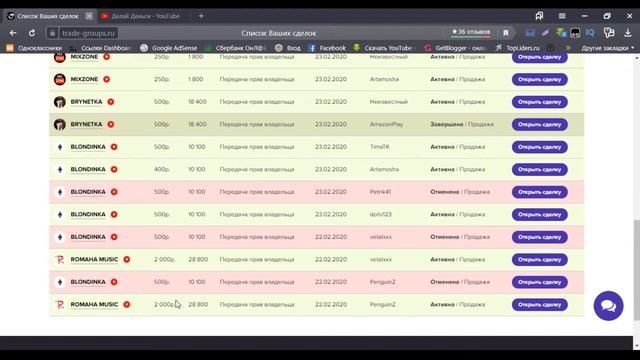Open the 36 отзывов site rating badge
The width and height of the screenshot is (640, 360).
click(x=471, y=32)
